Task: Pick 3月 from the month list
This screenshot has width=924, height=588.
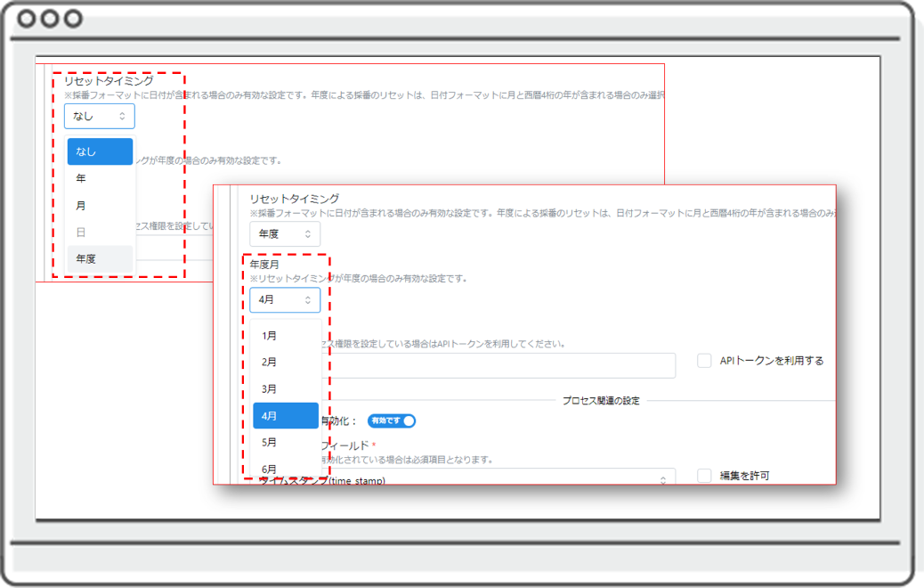Action: tap(285, 389)
